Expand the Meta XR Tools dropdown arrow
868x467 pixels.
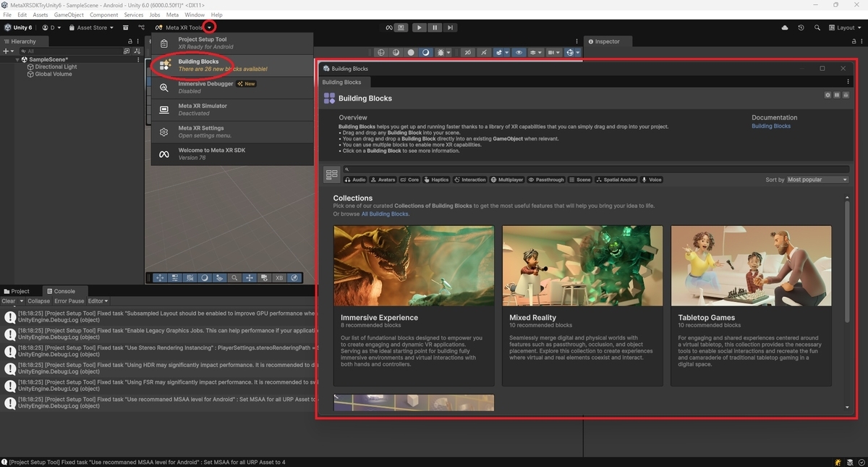[209, 28]
